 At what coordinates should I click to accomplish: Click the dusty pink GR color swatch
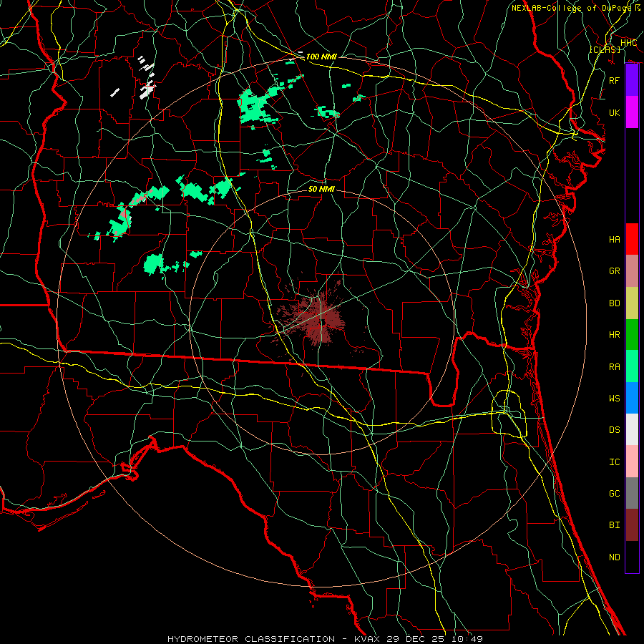coord(632,271)
